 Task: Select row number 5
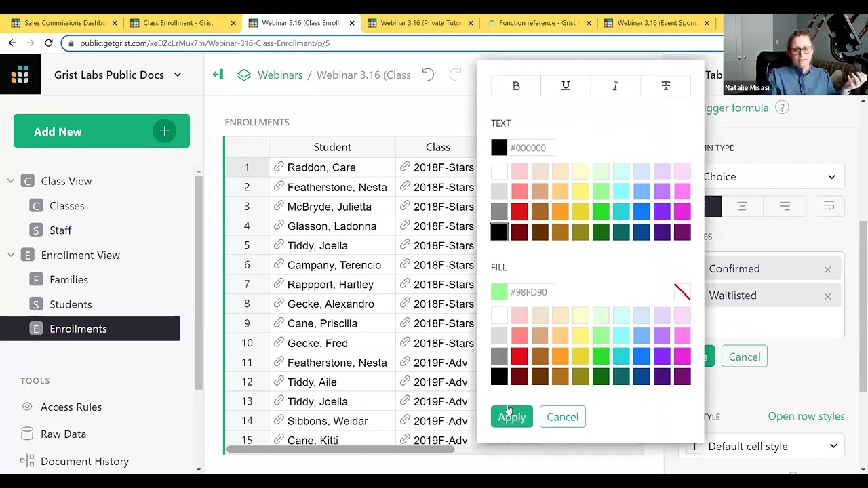247,245
